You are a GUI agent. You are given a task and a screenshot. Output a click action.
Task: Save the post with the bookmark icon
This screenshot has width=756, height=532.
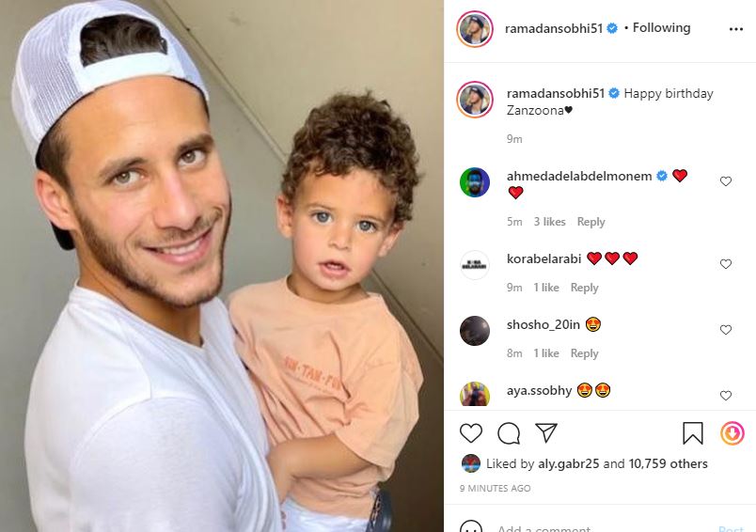coord(692,432)
